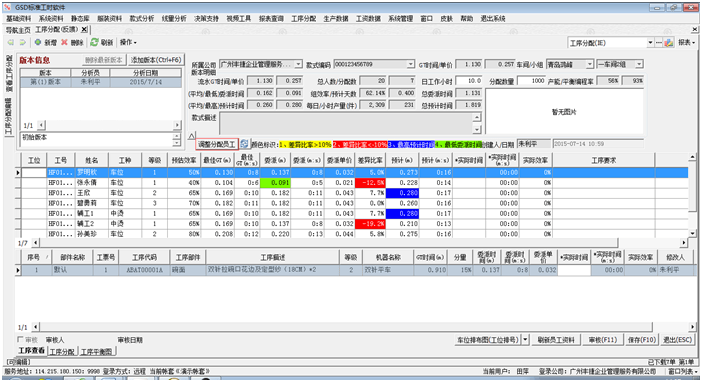Click the 日工作小时 input field showing 10.0
Viewport: 702px width, 382px height.
(x=469, y=81)
